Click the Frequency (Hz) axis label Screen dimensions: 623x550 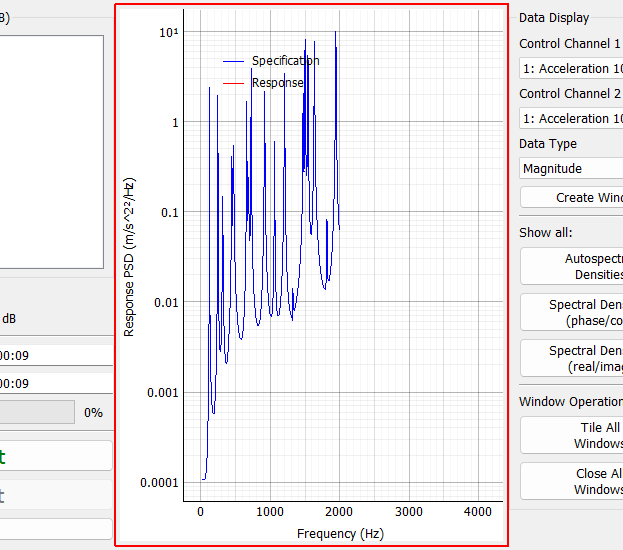[341, 534]
